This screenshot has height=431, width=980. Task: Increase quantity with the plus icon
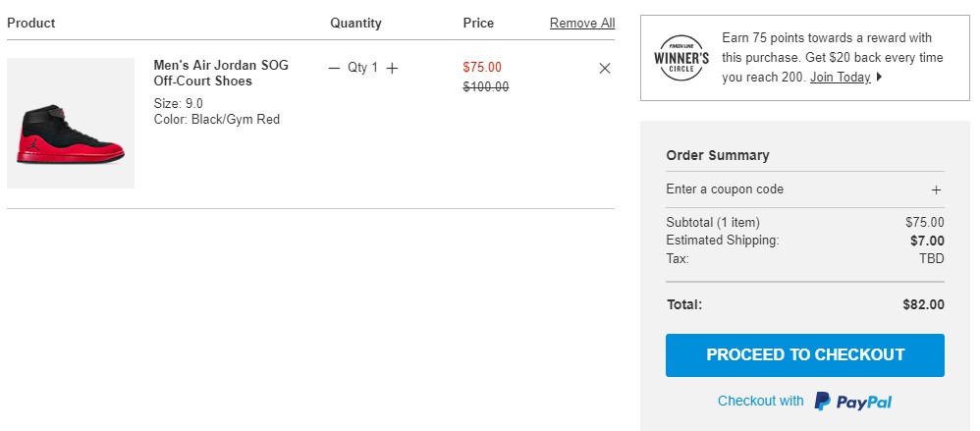(x=393, y=68)
